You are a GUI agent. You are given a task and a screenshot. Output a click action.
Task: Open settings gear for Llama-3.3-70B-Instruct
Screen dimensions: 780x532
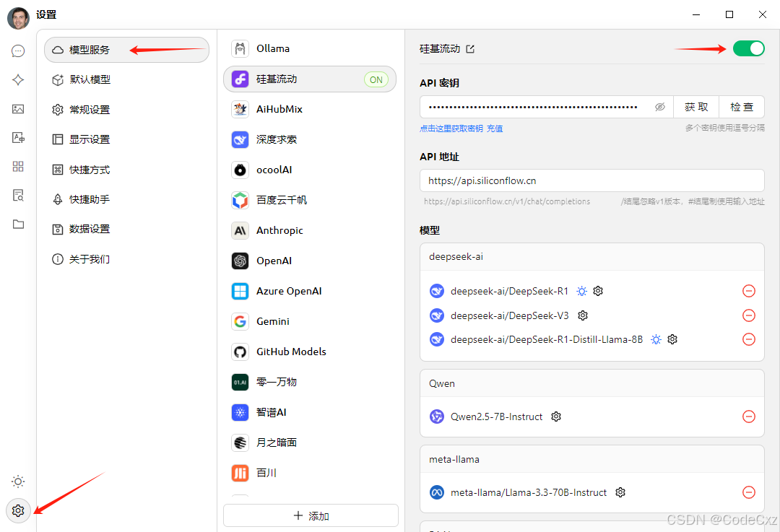tap(620, 492)
